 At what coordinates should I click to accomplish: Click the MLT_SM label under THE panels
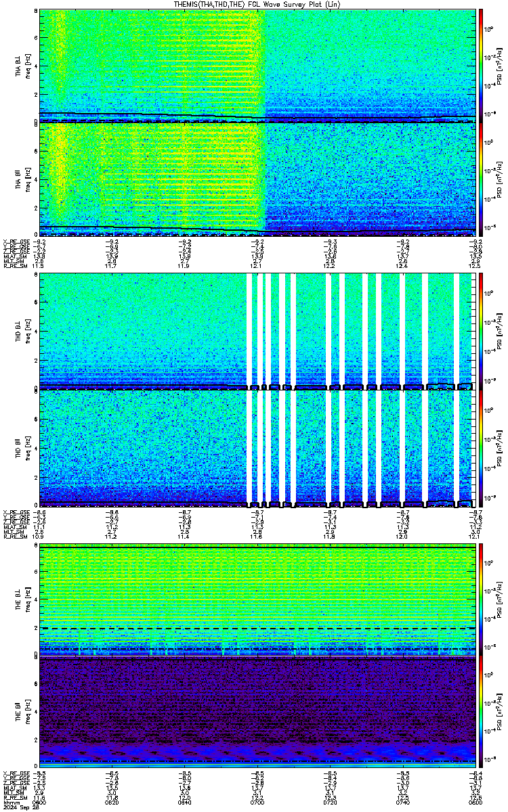13,792
